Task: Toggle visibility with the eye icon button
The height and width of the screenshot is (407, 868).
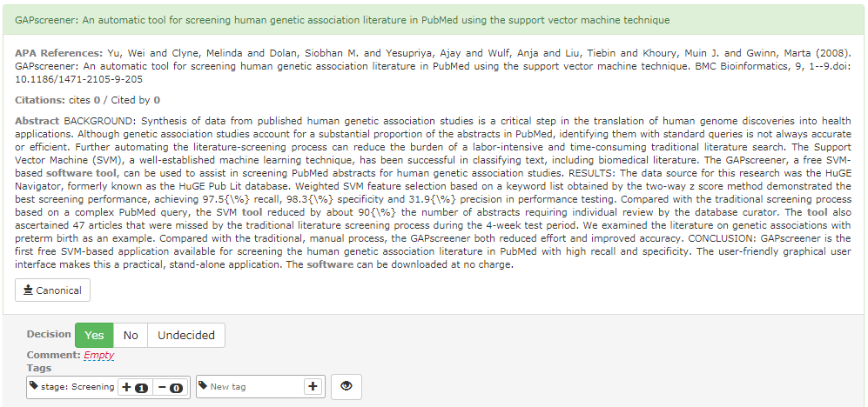Action: (x=346, y=386)
